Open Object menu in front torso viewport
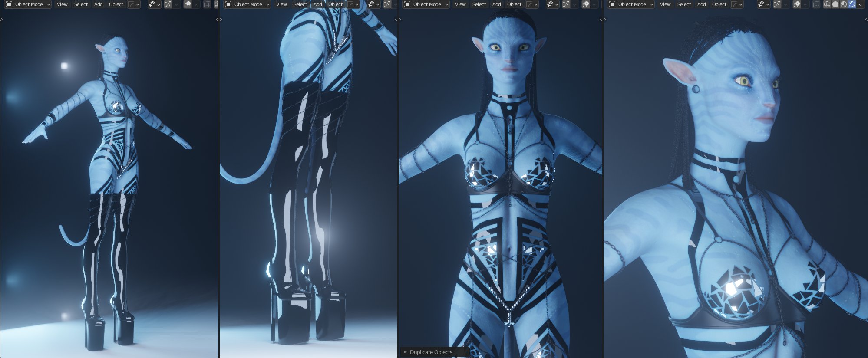The width and height of the screenshot is (868, 358). pos(515,4)
